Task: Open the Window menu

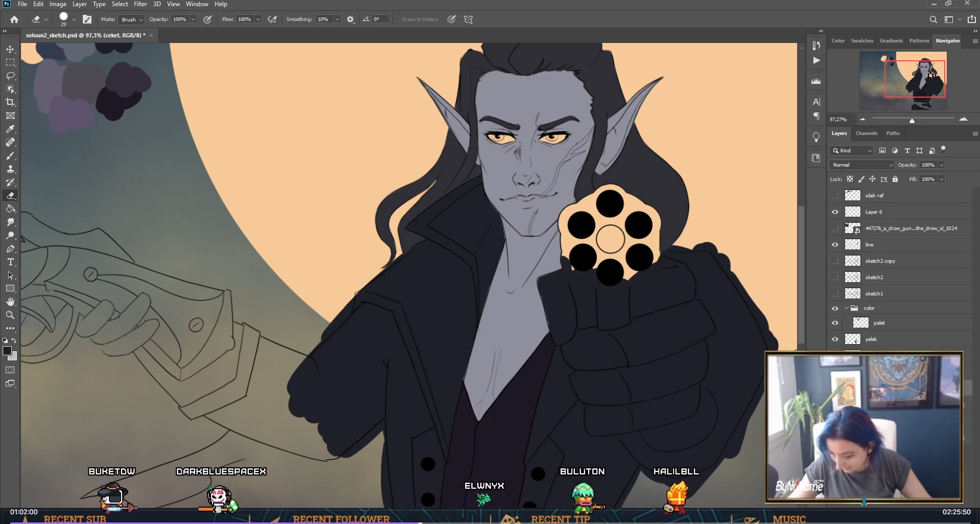Action: point(197,4)
